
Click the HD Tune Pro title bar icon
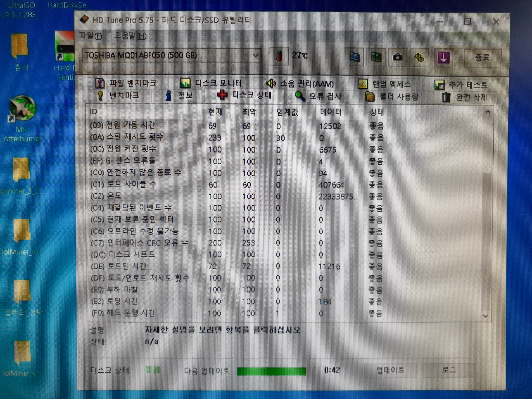tap(84, 20)
